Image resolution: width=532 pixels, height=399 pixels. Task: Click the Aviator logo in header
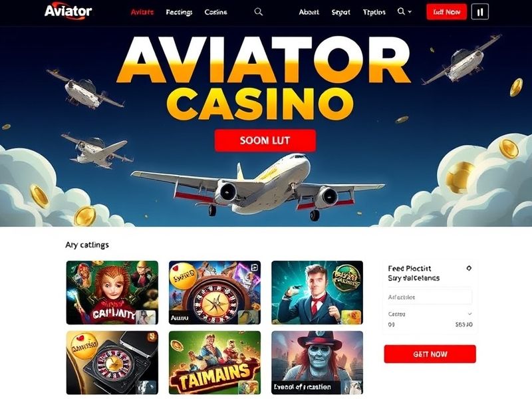click(68, 11)
